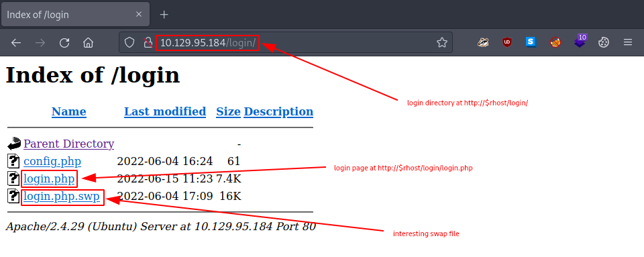Open the tracking protection shield icon
644x257 pixels.
pyautogui.click(x=129, y=42)
